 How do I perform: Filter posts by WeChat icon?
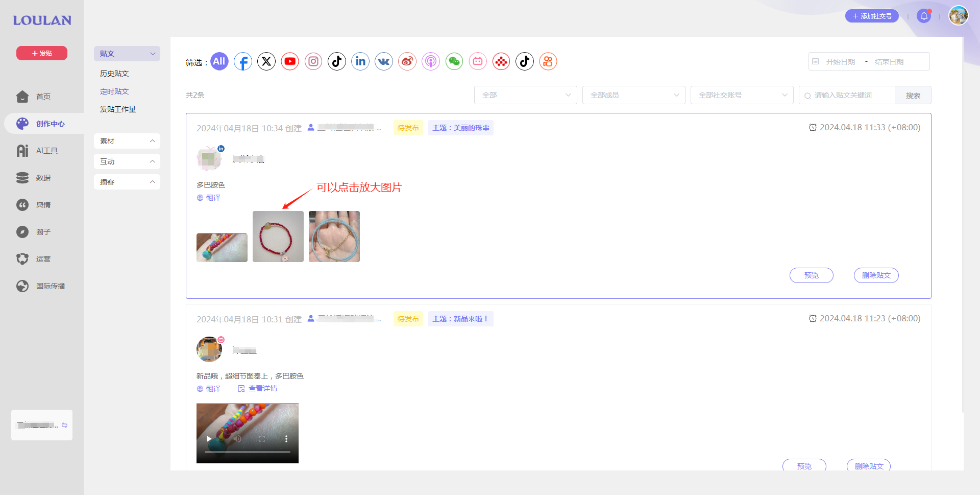454,62
